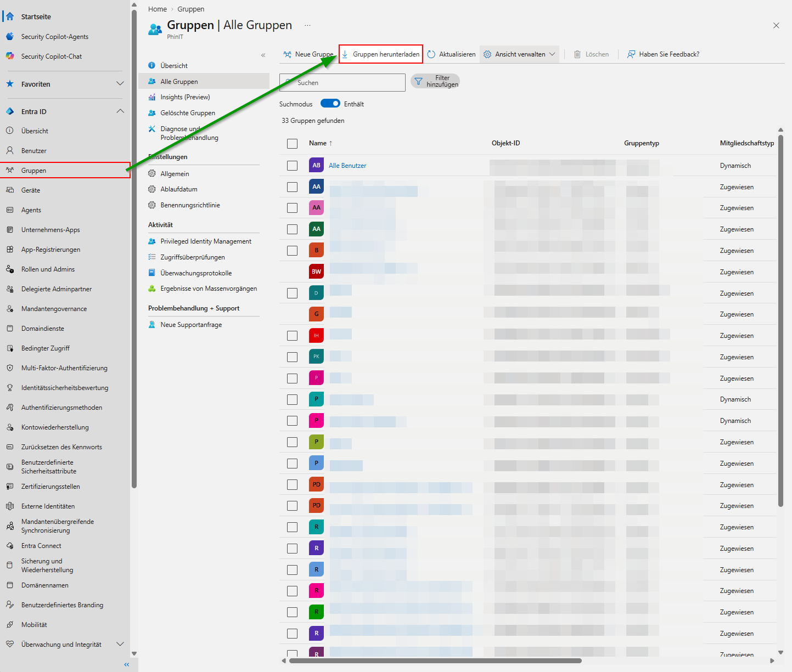792x672 pixels.
Task: Check the box next to the pink AA avatar
Action: coord(292,208)
